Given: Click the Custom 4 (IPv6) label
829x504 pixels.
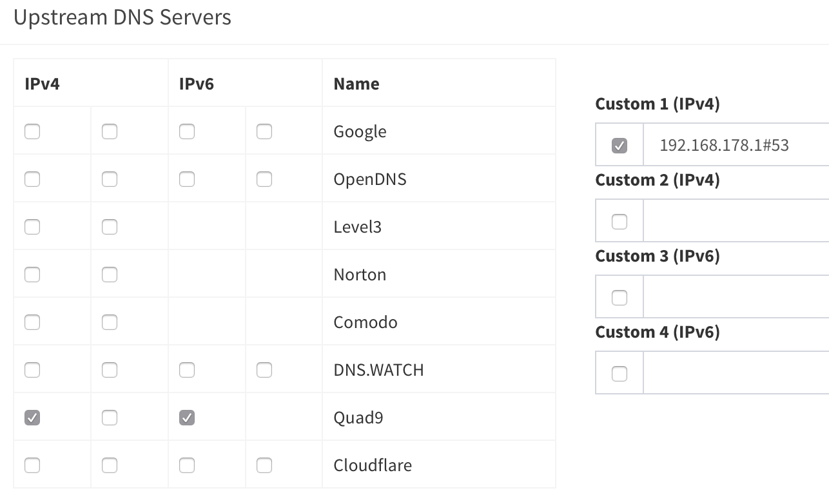Looking at the screenshot, I should click(658, 332).
